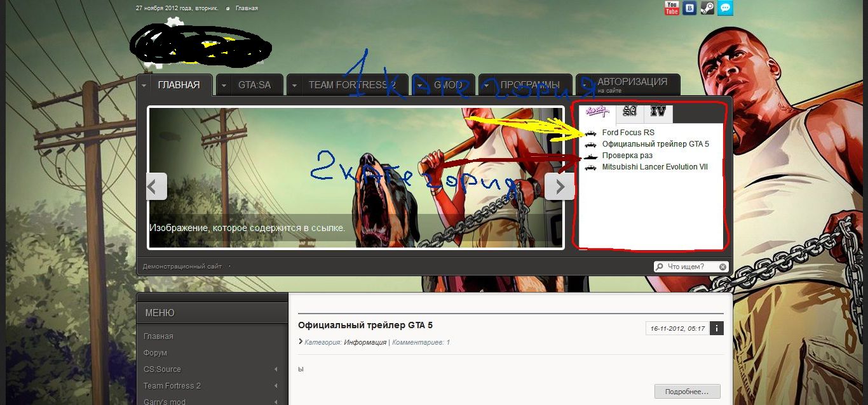Open dropdown arrow on TEAM FORTRESS 2 tab
Image resolution: width=868 pixels, height=405 pixels.
(x=294, y=85)
